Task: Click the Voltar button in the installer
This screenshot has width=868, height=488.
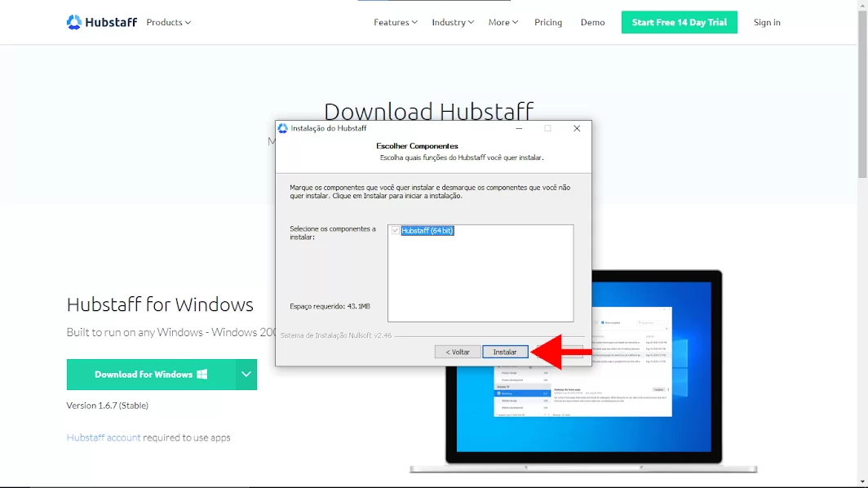Action: (x=457, y=352)
